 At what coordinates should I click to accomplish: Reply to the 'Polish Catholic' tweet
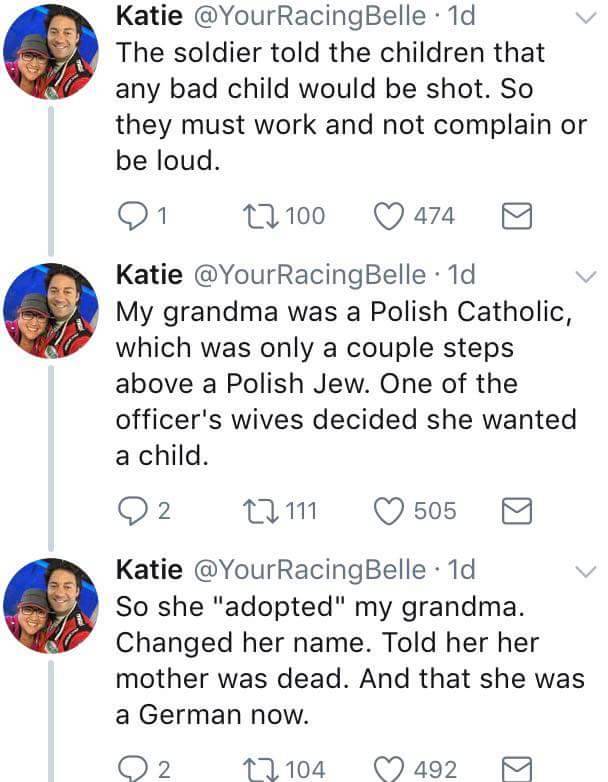(134, 511)
